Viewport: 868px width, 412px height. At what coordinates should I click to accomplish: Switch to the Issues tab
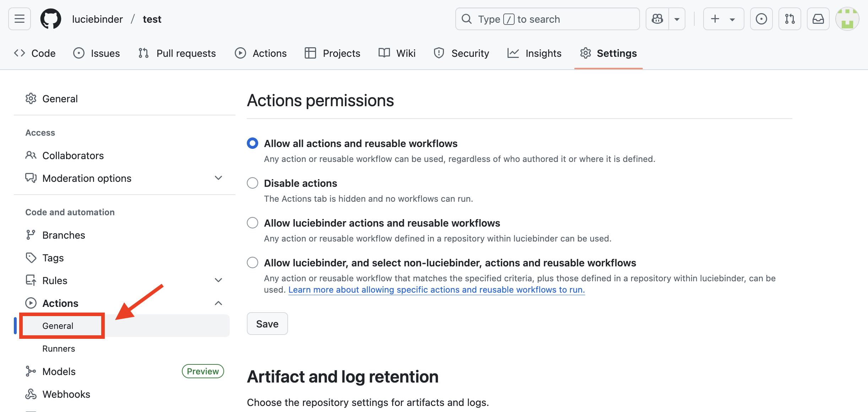click(x=97, y=53)
